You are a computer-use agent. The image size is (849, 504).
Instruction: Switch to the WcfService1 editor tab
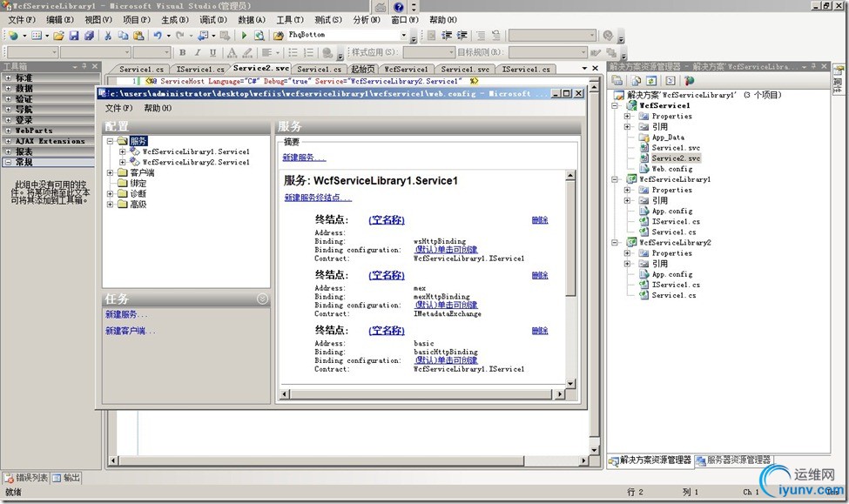pyautogui.click(x=406, y=69)
